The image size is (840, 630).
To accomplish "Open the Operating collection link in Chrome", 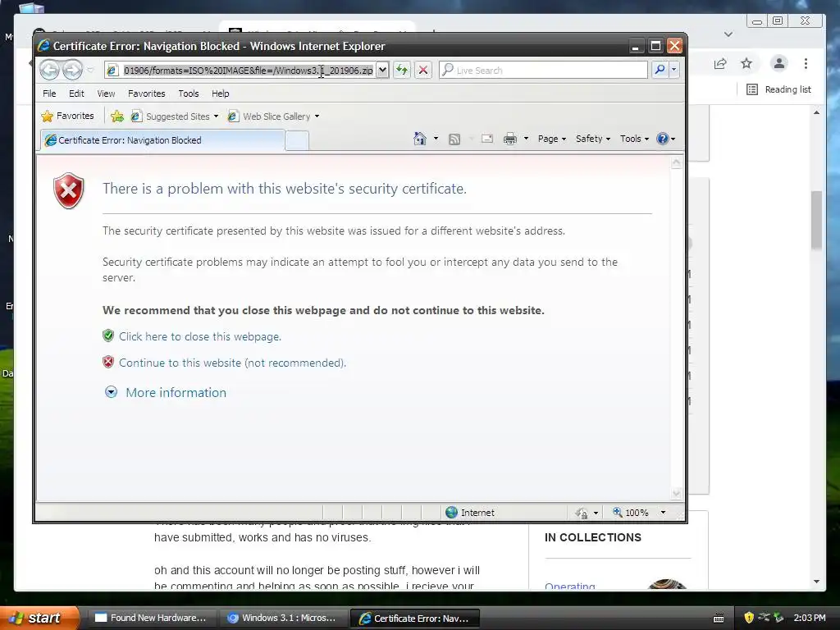I will tap(570, 586).
